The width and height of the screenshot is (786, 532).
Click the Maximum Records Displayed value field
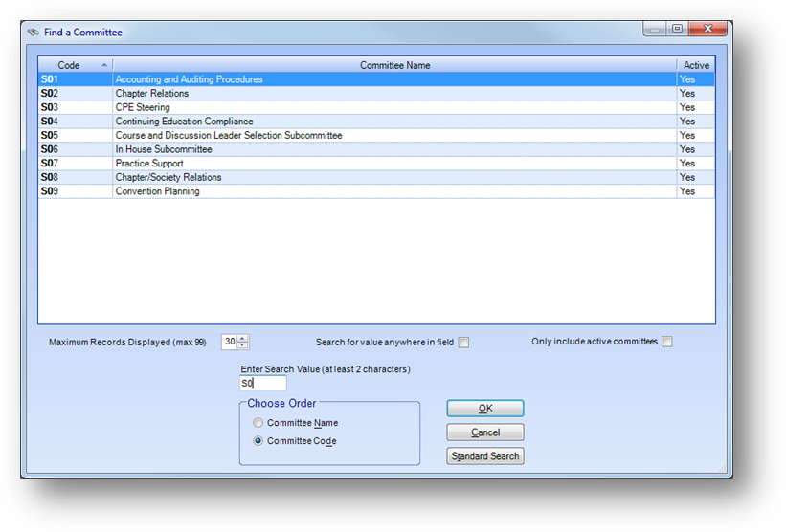tap(230, 342)
